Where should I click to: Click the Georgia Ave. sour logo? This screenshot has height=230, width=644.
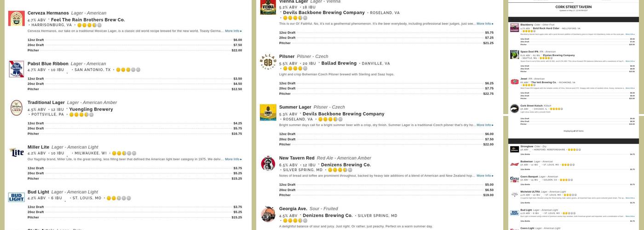pyautogui.click(x=268, y=214)
